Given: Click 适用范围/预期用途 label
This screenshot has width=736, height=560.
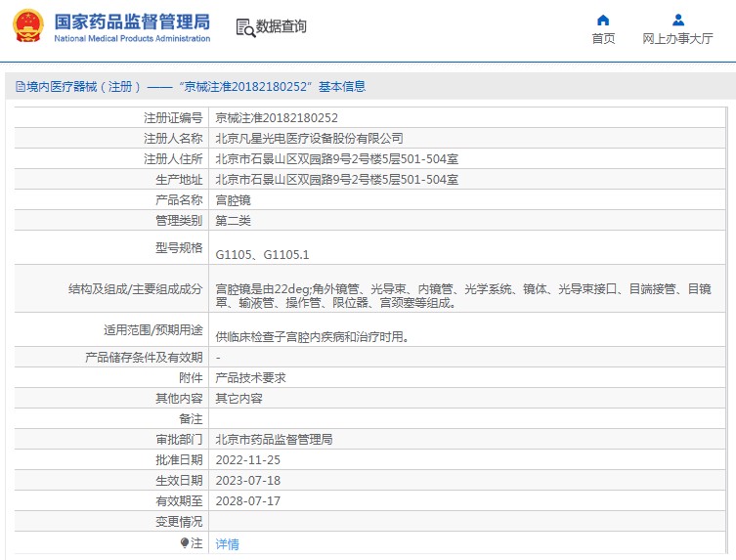Looking at the screenshot, I should (x=153, y=330).
